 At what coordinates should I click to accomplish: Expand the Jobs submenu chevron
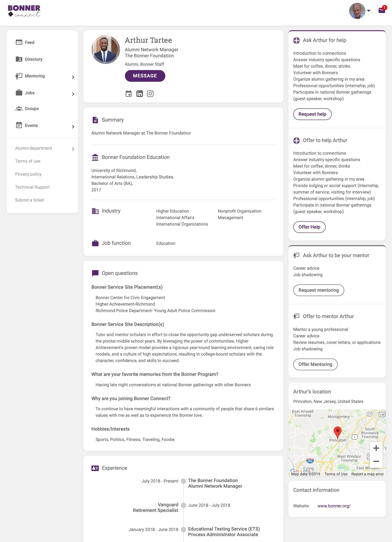pos(73,94)
